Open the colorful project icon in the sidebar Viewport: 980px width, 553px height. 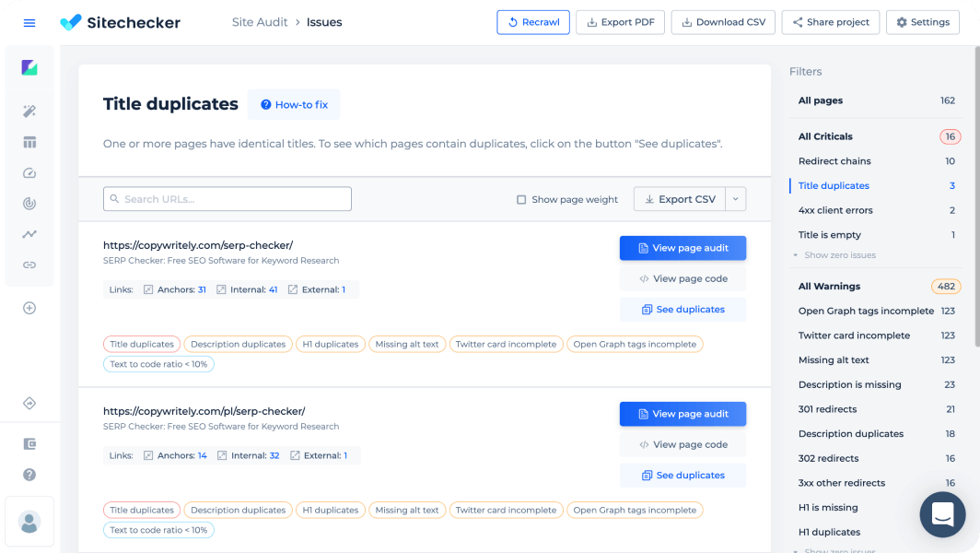tap(29, 67)
